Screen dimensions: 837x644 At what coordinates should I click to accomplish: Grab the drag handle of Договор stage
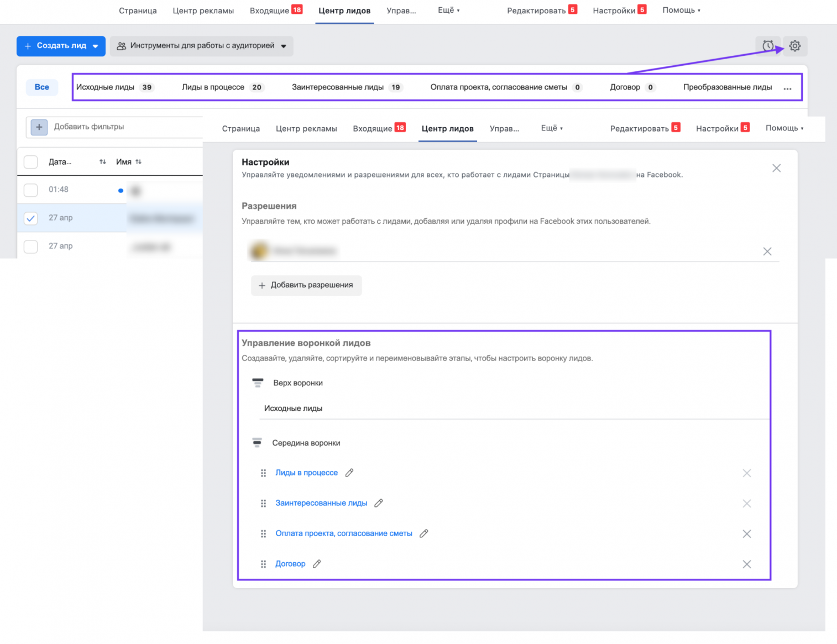(264, 564)
